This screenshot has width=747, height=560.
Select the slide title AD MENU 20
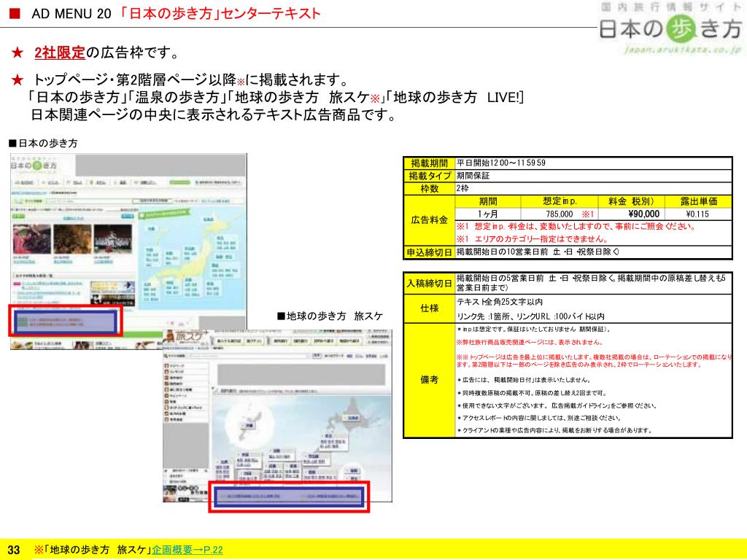coord(71,14)
